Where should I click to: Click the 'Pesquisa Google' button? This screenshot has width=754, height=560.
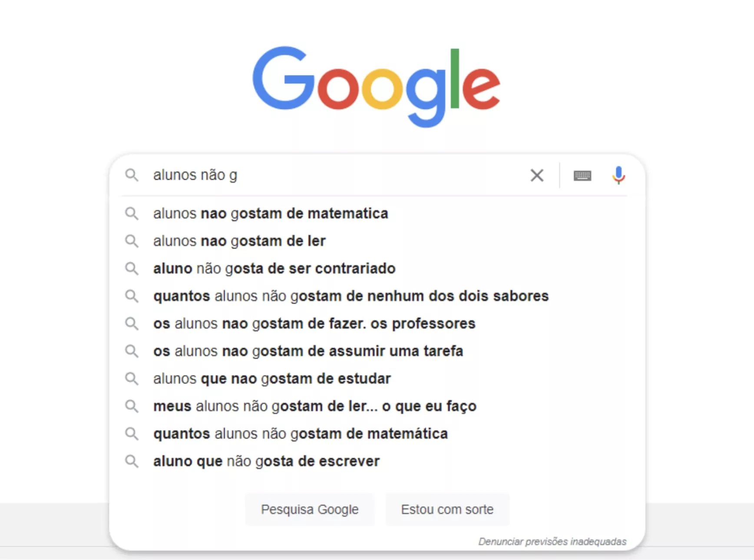click(310, 509)
